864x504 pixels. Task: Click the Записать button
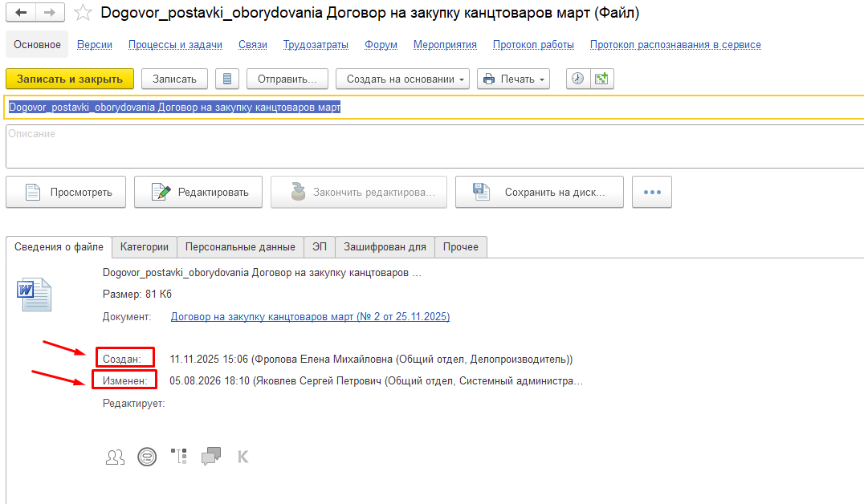click(x=175, y=79)
